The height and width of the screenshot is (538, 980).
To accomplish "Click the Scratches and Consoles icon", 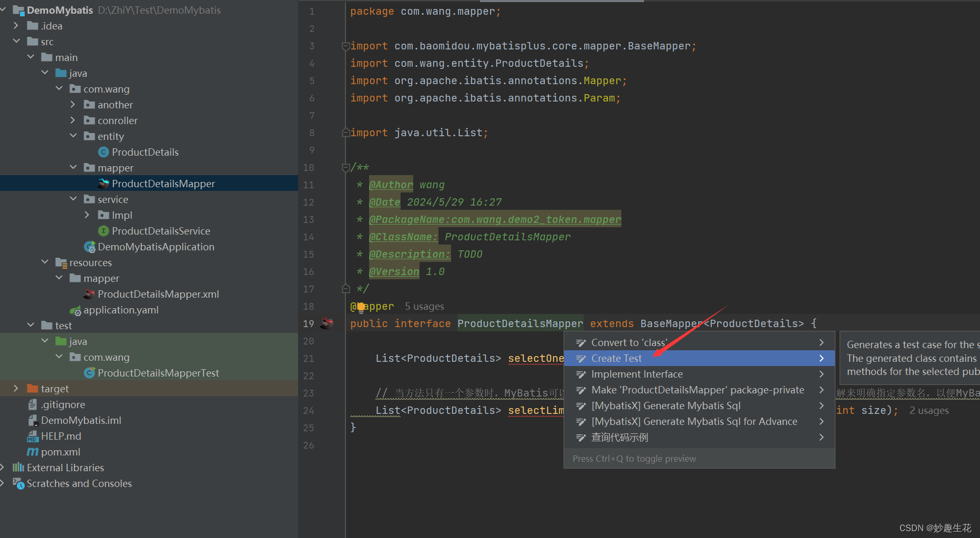I will (18, 483).
